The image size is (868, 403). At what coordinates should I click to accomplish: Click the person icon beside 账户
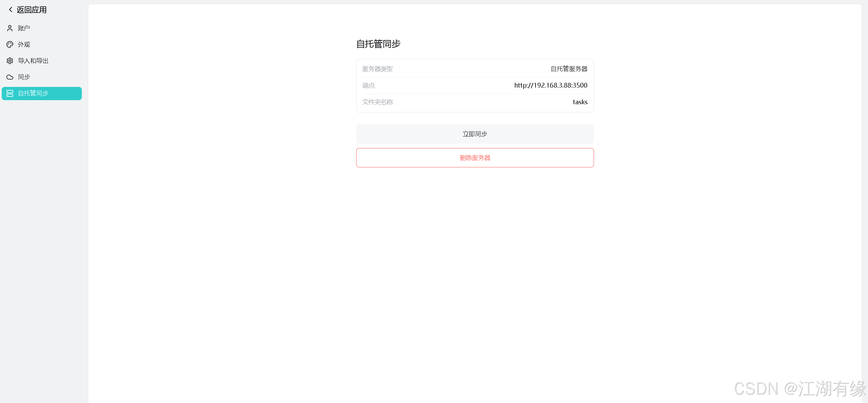10,28
